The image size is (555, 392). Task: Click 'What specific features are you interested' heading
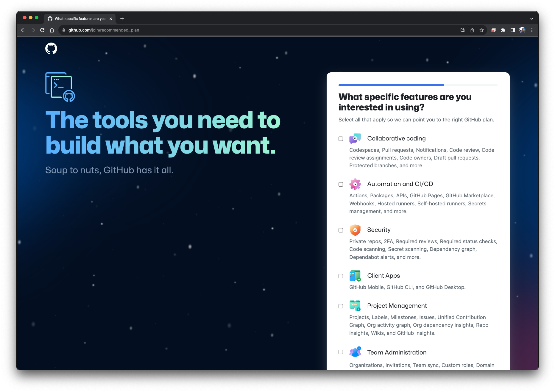pyautogui.click(x=405, y=102)
